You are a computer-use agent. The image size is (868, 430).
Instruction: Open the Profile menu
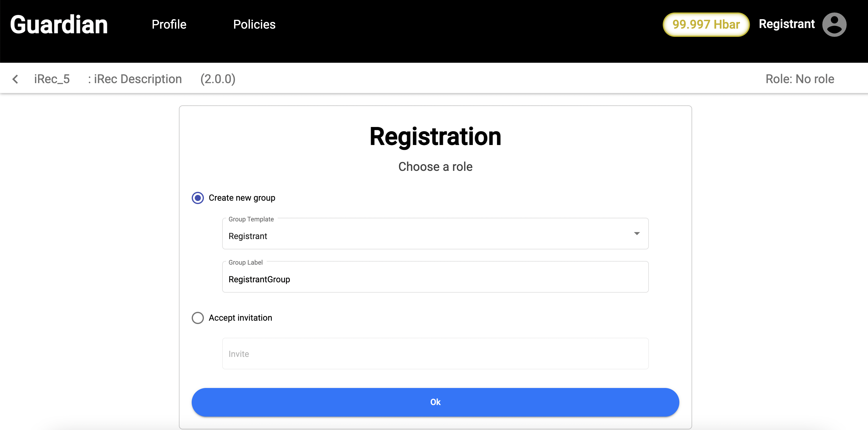tap(169, 25)
